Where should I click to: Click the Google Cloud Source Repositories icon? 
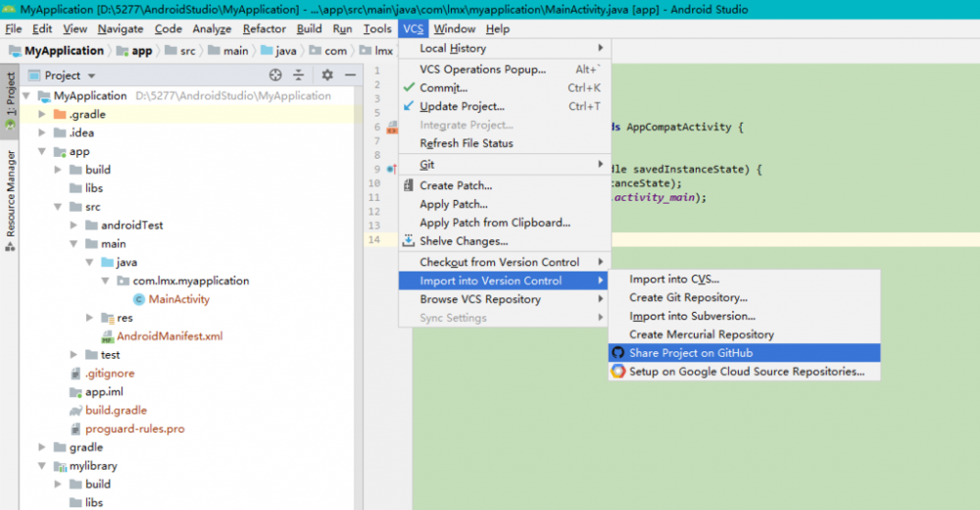(617, 372)
